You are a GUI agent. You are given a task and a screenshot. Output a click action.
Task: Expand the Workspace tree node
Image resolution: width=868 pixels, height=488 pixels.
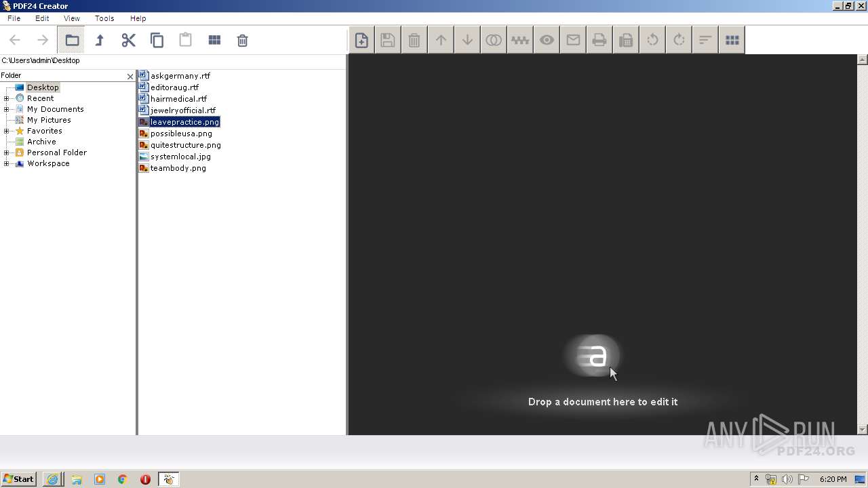7,163
